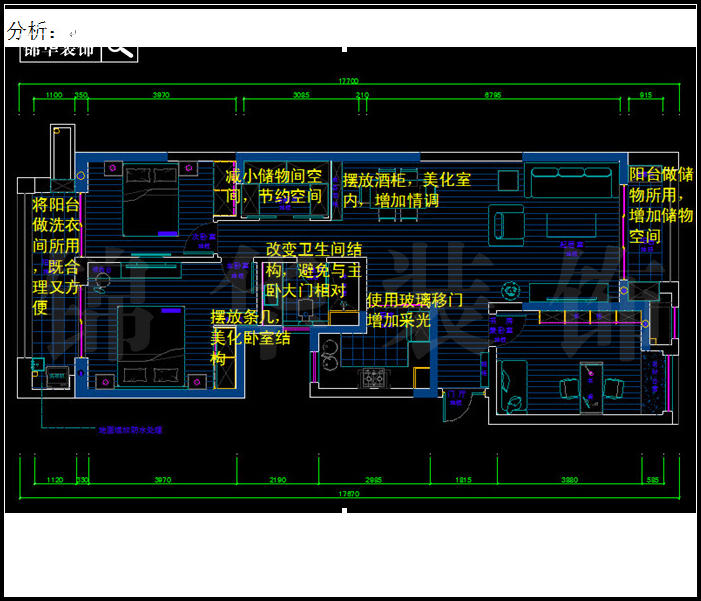Select the bed in the lower-left bedroom

pyautogui.click(x=150, y=344)
